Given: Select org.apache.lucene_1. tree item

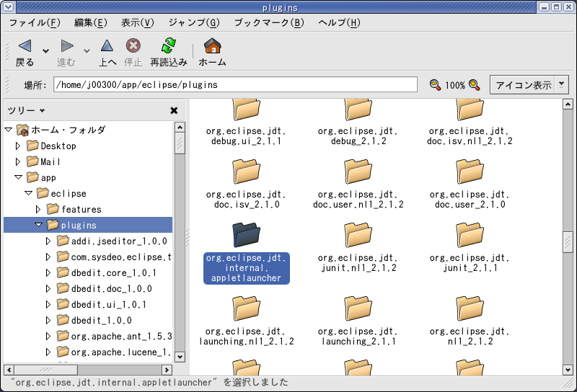Looking at the screenshot, I should coord(121,352).
